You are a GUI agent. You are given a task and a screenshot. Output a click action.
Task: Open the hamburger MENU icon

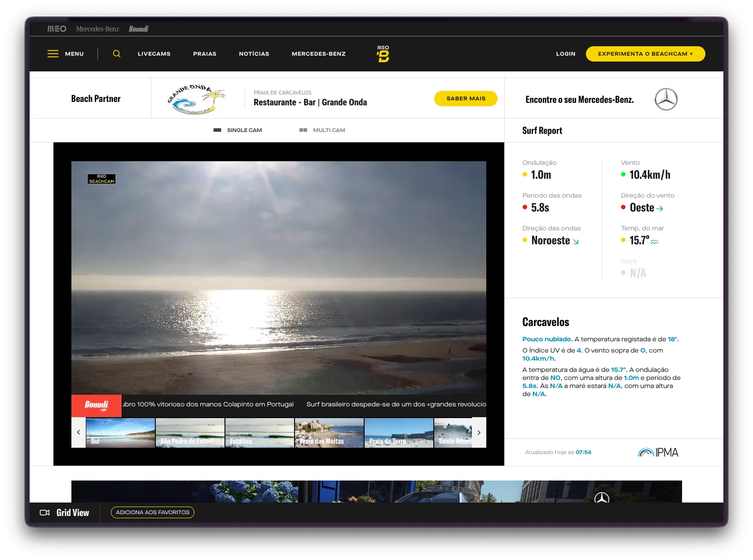pyautogui.click(x=53, y=54)
